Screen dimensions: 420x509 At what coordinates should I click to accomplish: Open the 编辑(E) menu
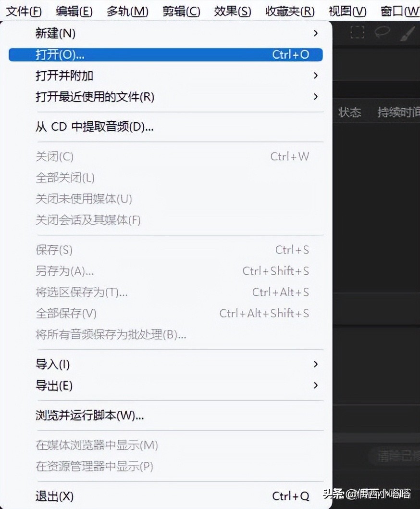(x=73, y=11)
